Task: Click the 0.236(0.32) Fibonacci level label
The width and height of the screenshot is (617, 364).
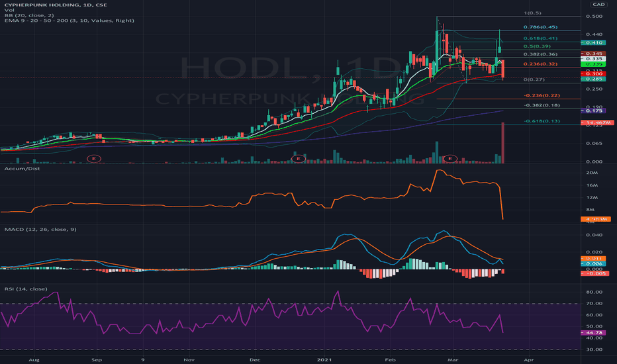Action: tap(540, 64)
